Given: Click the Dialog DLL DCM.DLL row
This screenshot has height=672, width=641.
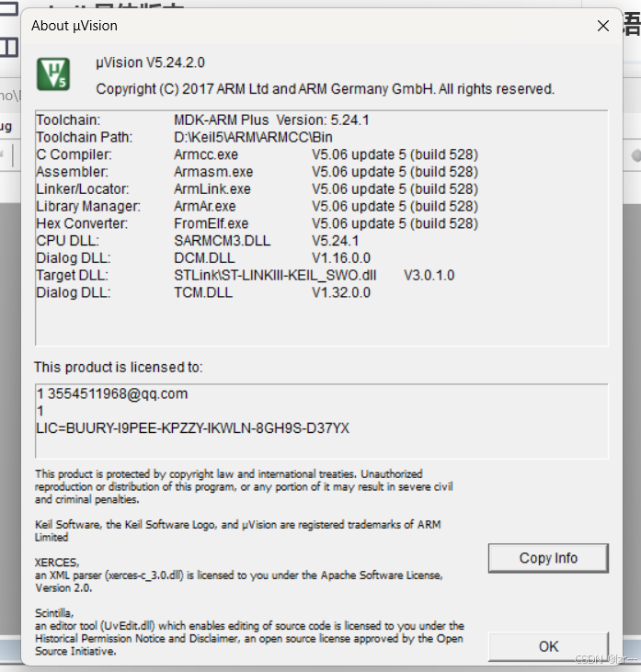Looking at the screenshot, I should [x=203, y=258].
